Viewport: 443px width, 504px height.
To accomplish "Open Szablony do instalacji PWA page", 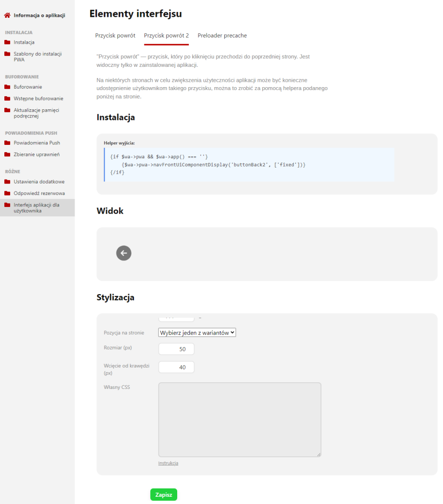I will [x=38, y=57].
